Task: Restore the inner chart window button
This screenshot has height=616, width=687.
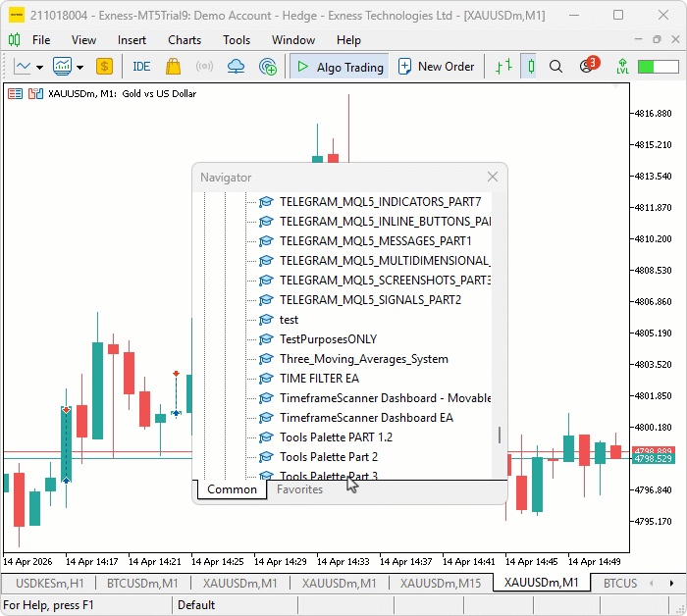Action: [x=657, y=39]
